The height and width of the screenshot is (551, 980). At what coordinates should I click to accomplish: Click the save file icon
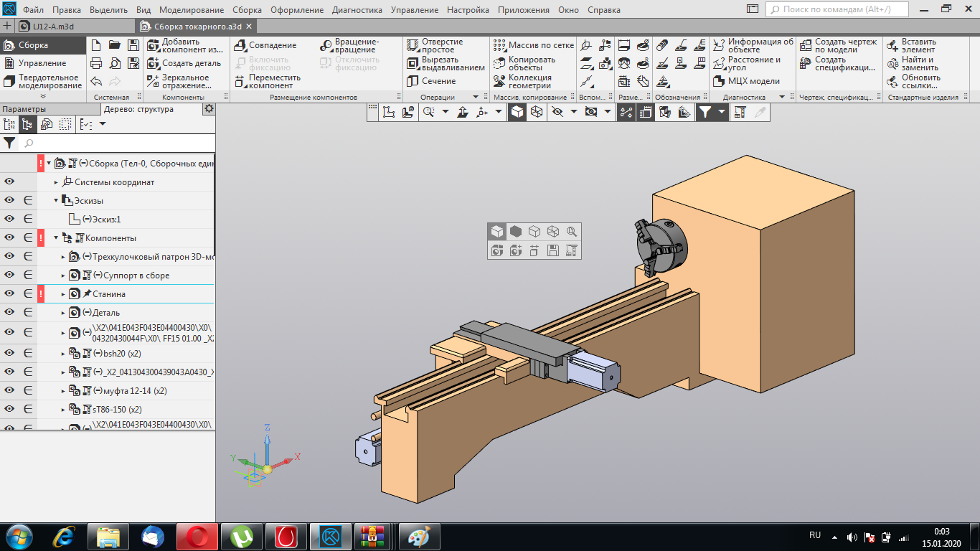[133, 45]
